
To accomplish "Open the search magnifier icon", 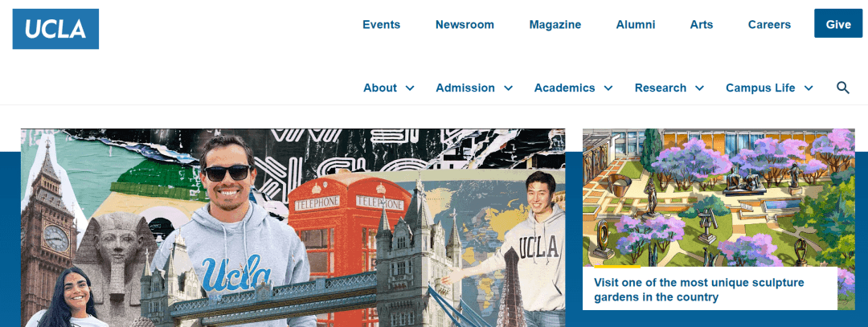I will 842,88.
